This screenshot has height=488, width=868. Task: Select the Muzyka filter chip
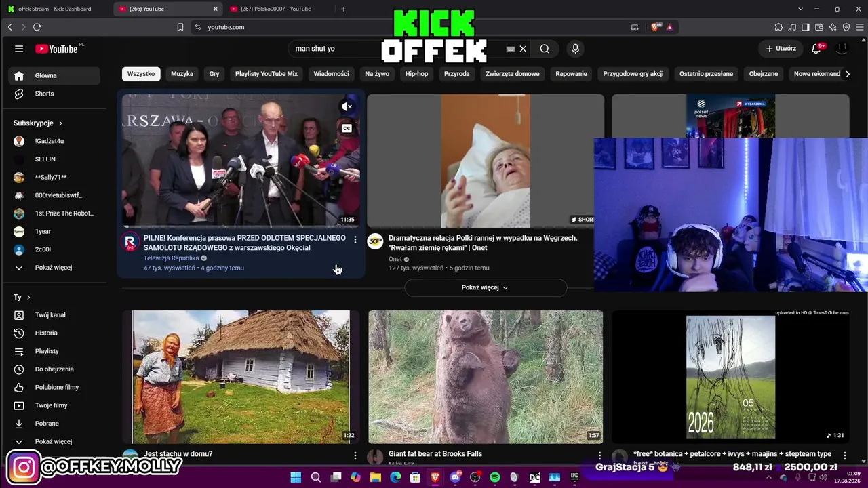pyautogui.click(x=182, y=74)
